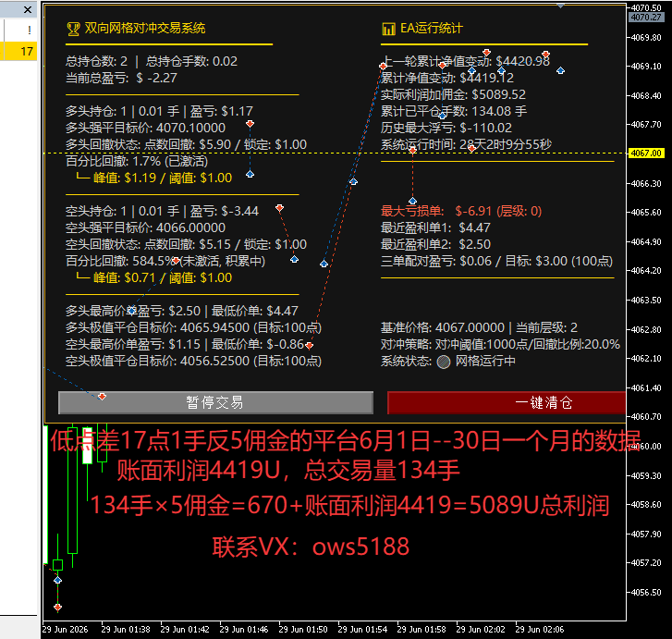Click the 29 Jun 01:50 time axis label

303,629
